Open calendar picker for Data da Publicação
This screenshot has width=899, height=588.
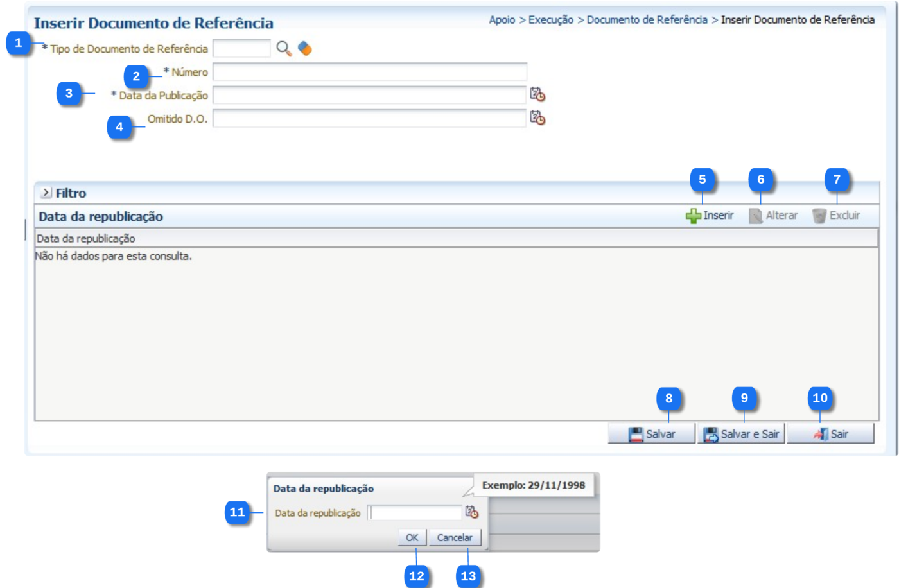point(537,95)
